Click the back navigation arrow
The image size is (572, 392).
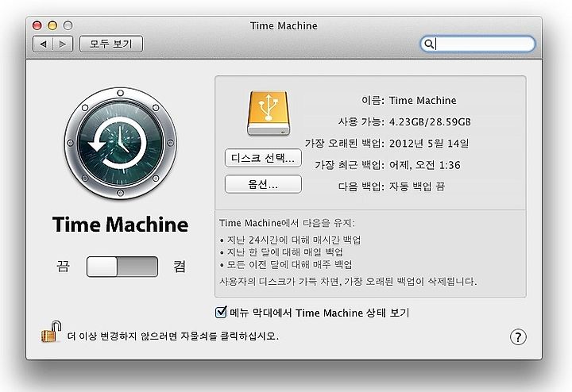43,44
